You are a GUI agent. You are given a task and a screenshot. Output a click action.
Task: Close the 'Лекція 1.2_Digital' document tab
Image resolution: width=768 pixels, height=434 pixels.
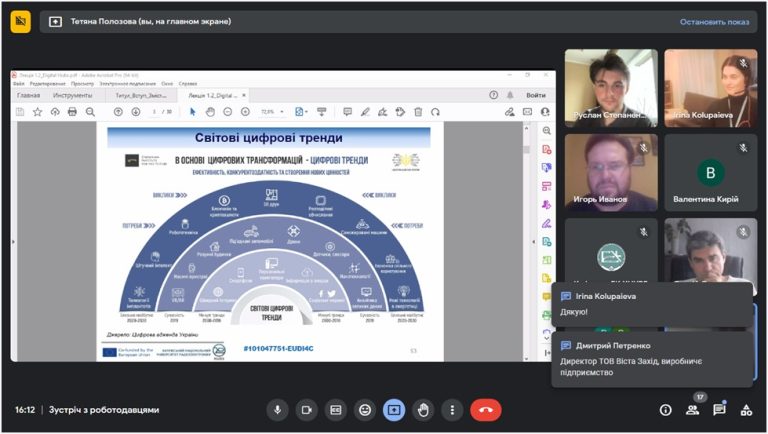[x=244, y=95]
